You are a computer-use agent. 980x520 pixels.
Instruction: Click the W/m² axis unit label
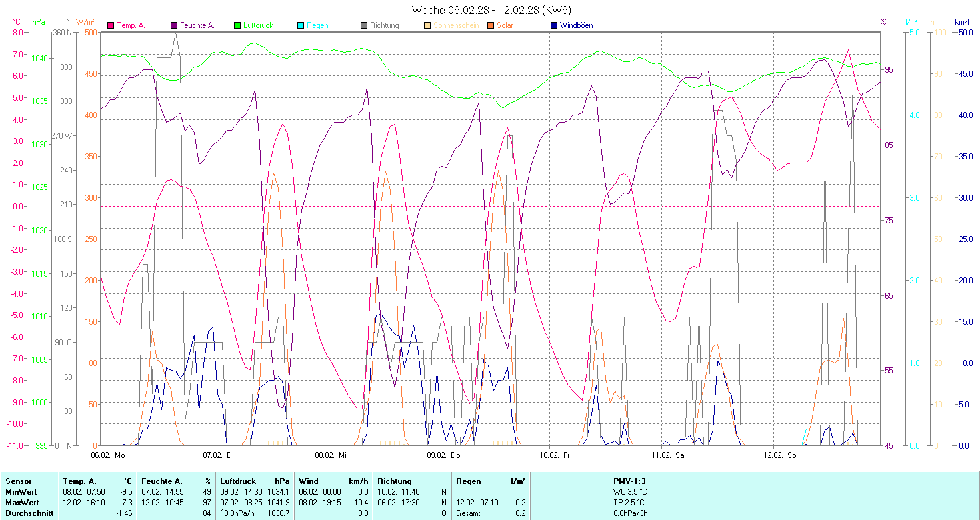coord(85,21)
